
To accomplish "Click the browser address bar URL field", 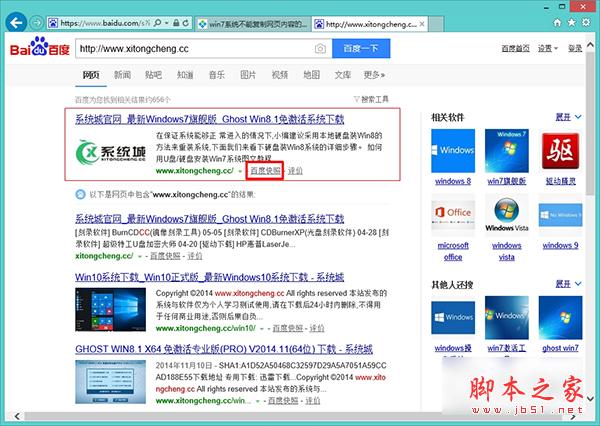I will (104, 23).
